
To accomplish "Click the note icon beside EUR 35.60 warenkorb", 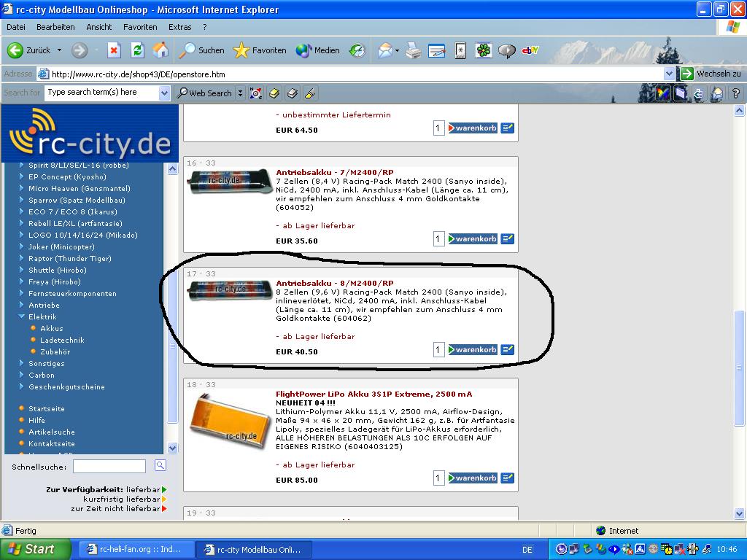I will [x=508, y=238].
